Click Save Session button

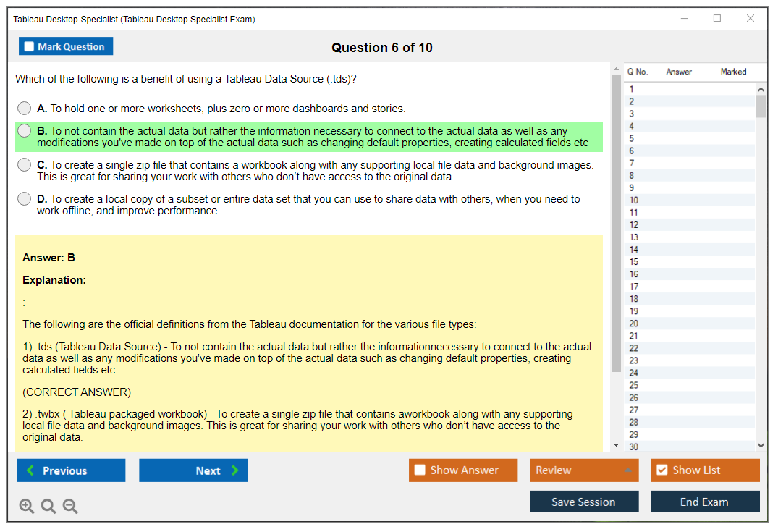(x=583, y=502)
